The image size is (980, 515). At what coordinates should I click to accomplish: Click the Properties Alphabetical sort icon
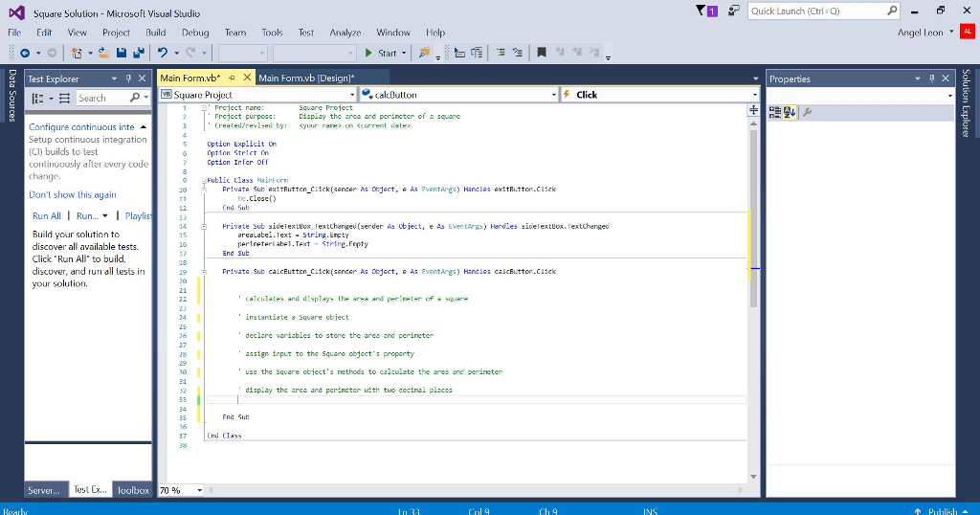point(790,113)
